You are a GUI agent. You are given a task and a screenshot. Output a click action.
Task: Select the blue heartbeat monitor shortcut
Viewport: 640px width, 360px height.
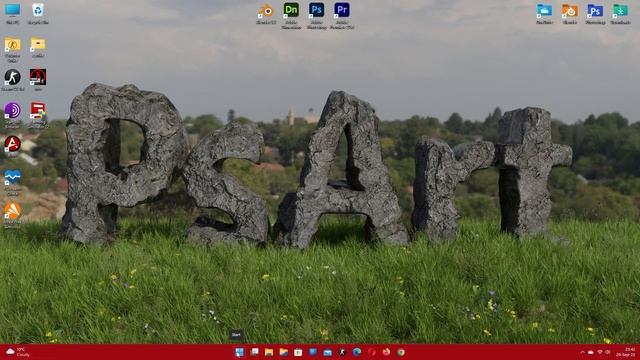click(x=12, y=182)
